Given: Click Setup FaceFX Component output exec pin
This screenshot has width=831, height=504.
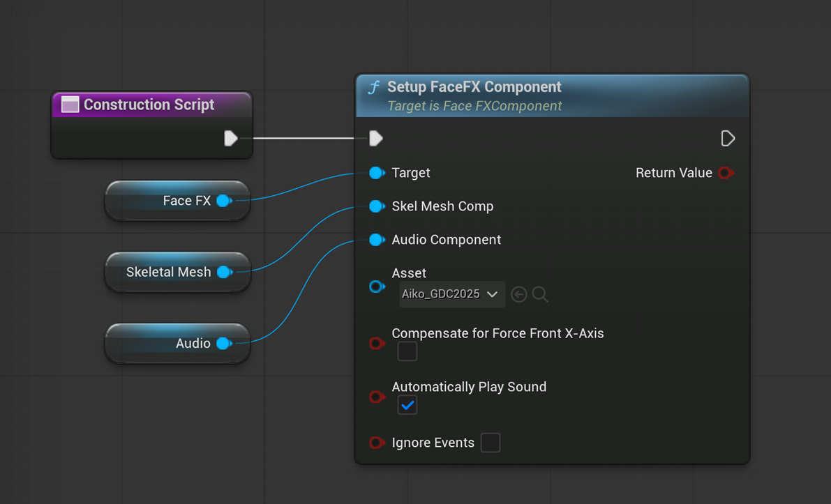Looking at the screenshot, I should click(x=728, y=138).
